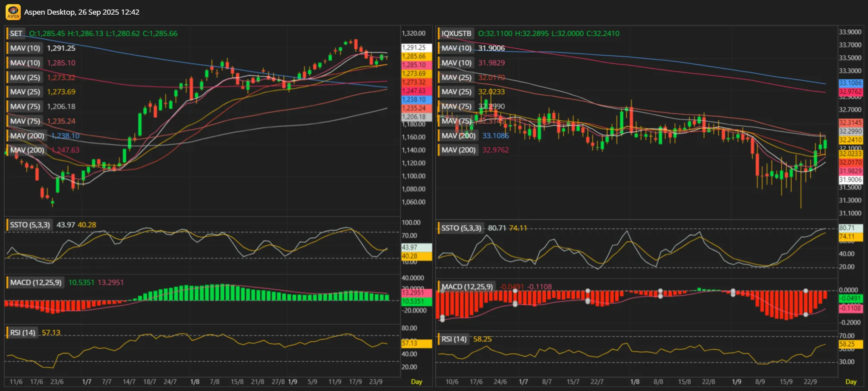Click the RSI (14) label showing 58.25
This screenshot has width=868, height=391.
click(x=454, y=339)
